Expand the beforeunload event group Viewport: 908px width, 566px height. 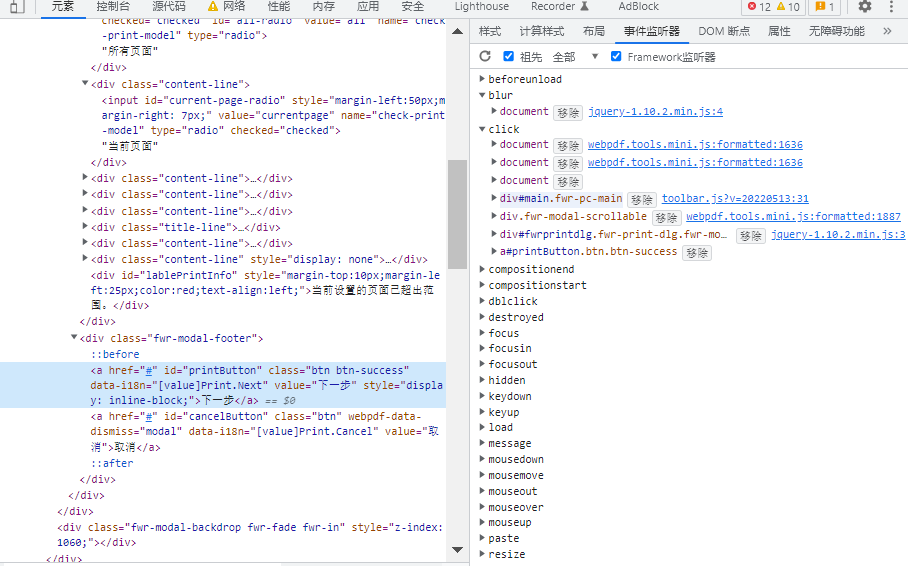pos(482,78)
